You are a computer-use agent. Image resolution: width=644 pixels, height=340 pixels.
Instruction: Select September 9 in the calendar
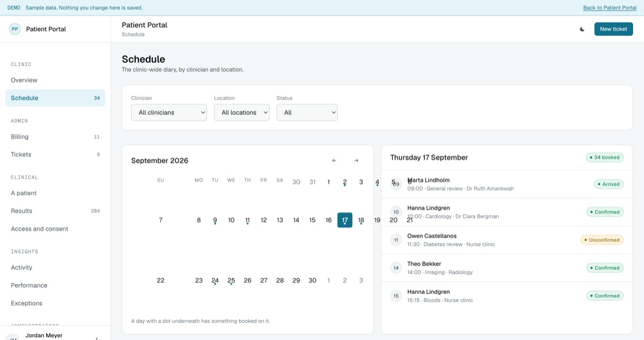(x=215, y=220)
